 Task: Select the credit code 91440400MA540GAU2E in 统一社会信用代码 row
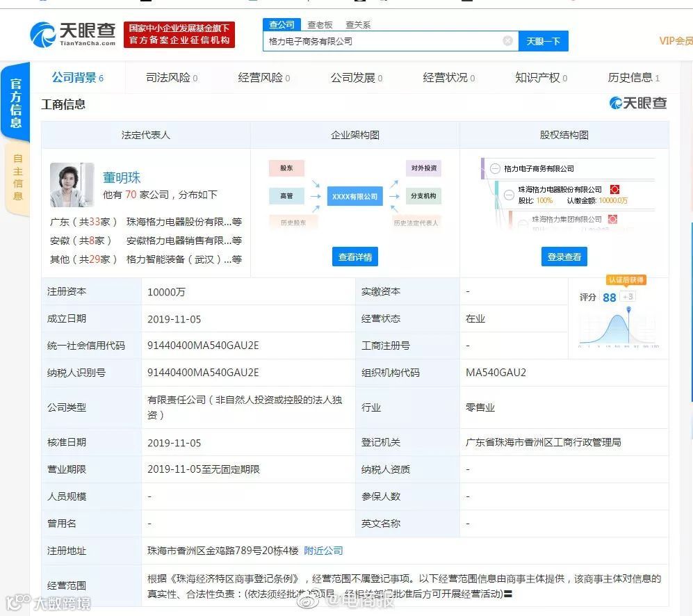(x=203, y=346)
